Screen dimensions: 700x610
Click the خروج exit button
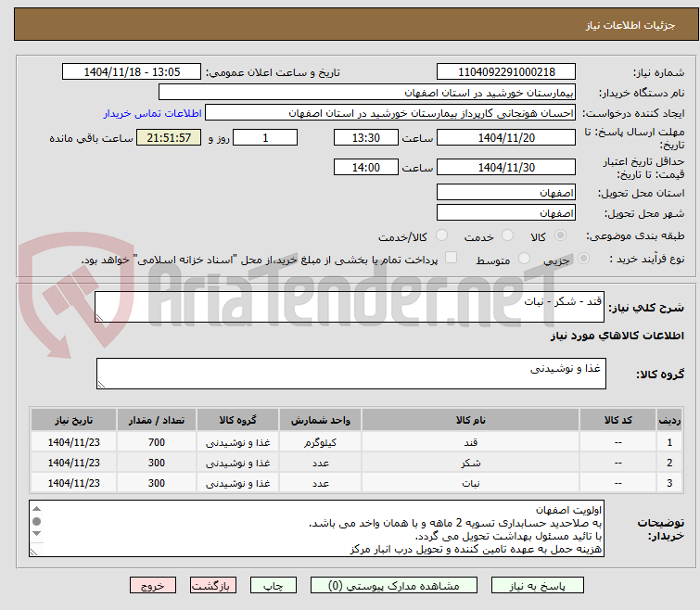coord(153,586)
